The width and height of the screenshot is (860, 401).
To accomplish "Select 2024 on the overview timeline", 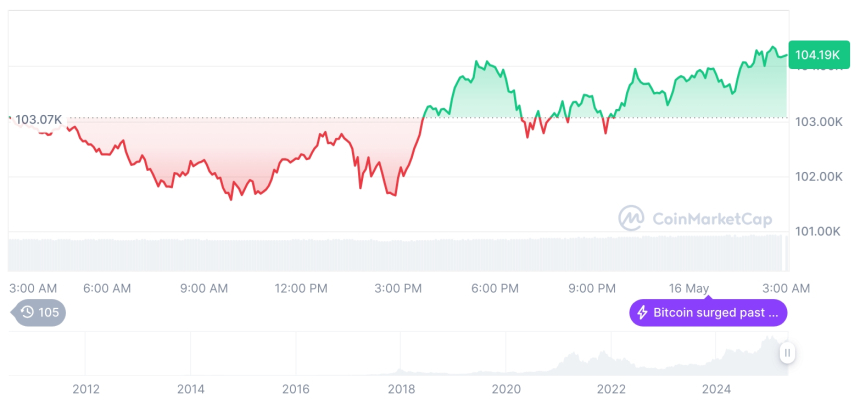I will (716, 389).
